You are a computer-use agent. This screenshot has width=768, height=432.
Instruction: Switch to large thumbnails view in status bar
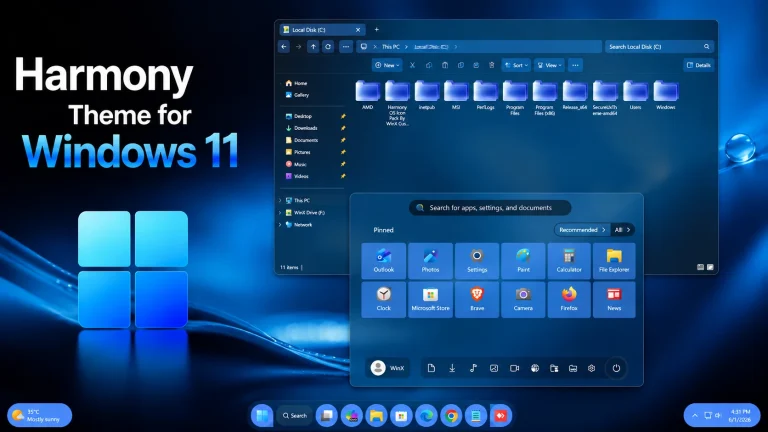[710, 267]
